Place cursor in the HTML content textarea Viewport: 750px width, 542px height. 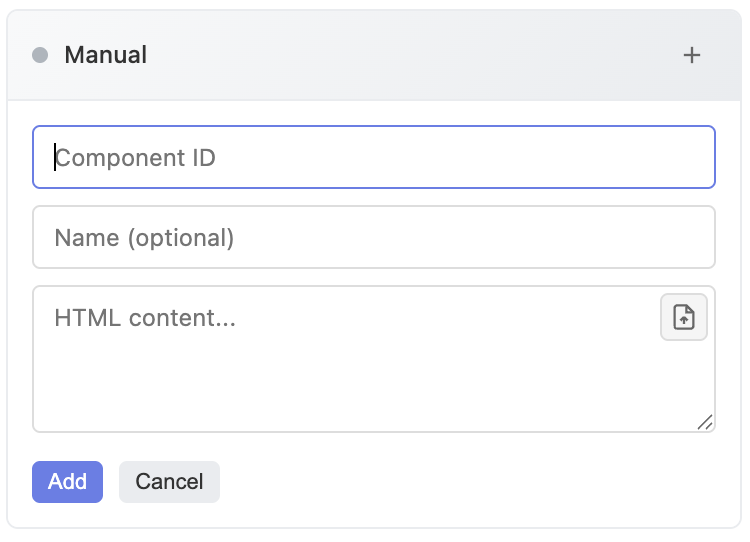coord(340,370)
